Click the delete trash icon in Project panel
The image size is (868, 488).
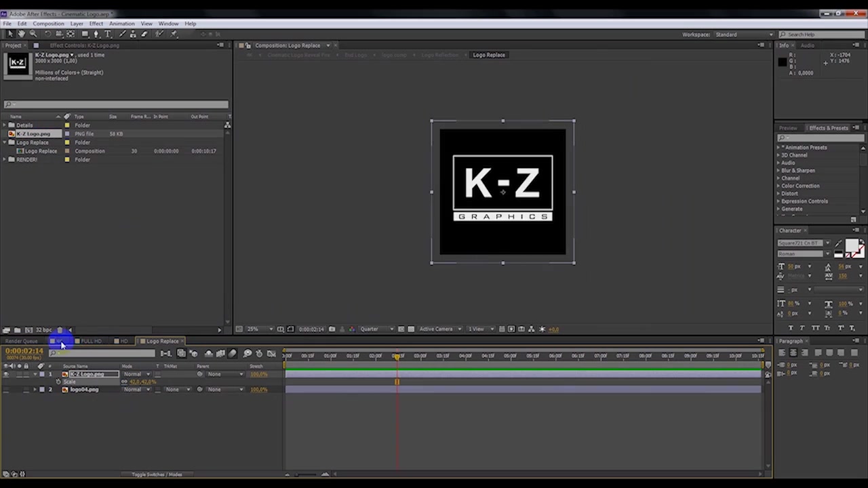[60, 330]
